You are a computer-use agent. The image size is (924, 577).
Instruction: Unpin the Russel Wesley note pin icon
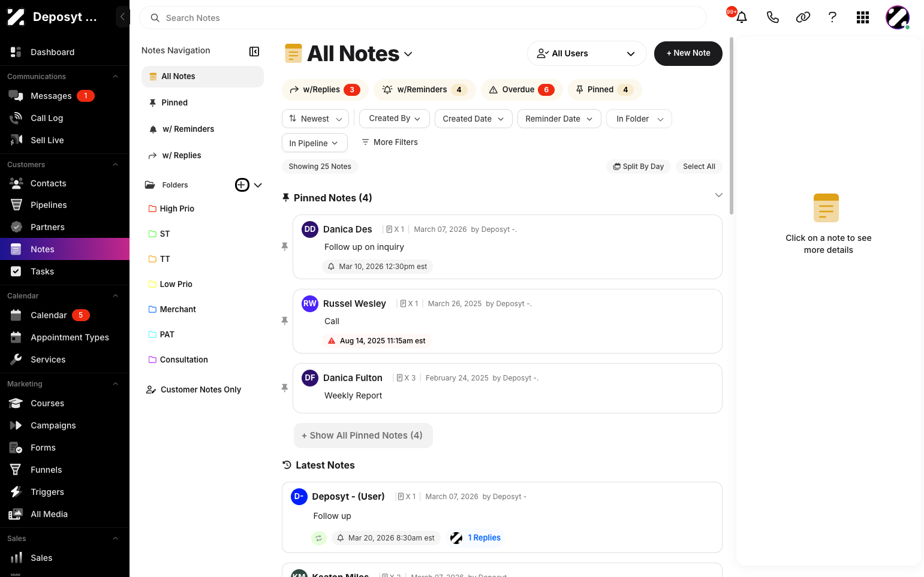pos(285,321)
